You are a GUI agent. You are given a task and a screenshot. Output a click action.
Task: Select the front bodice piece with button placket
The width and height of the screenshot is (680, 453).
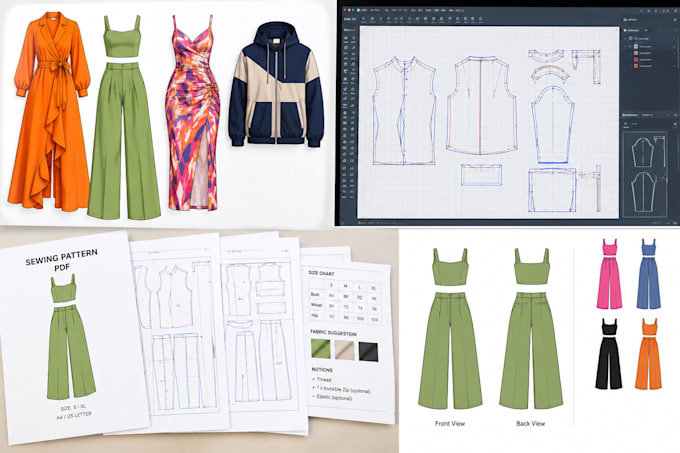pos(404,111)
